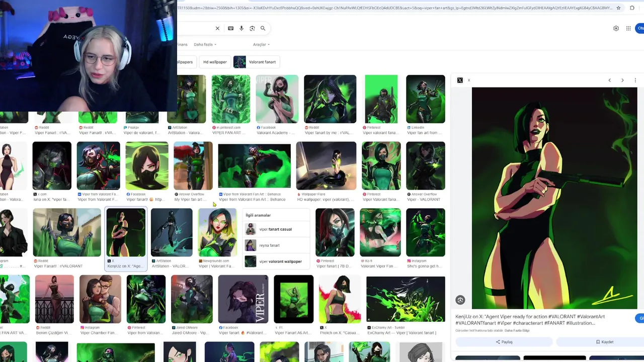Open three-dot menu in image preview panel
This screenshot has width=644, height=362.
click(635, 80)
